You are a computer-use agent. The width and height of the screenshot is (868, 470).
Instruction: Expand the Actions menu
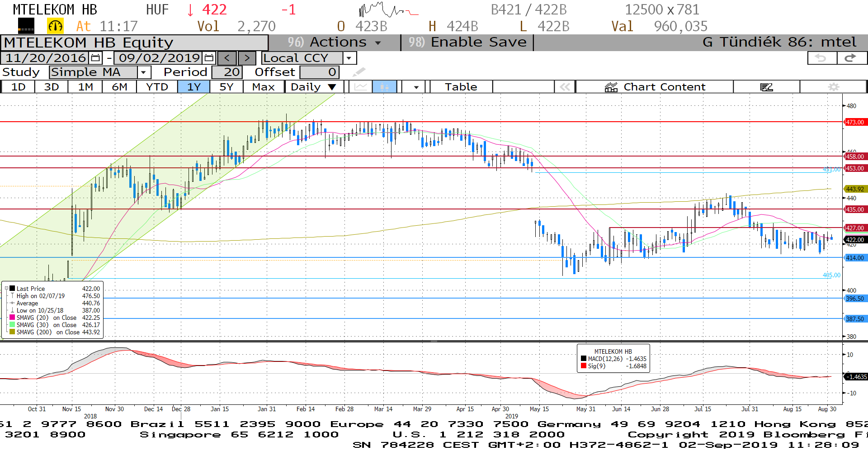(x=335, y=43)
